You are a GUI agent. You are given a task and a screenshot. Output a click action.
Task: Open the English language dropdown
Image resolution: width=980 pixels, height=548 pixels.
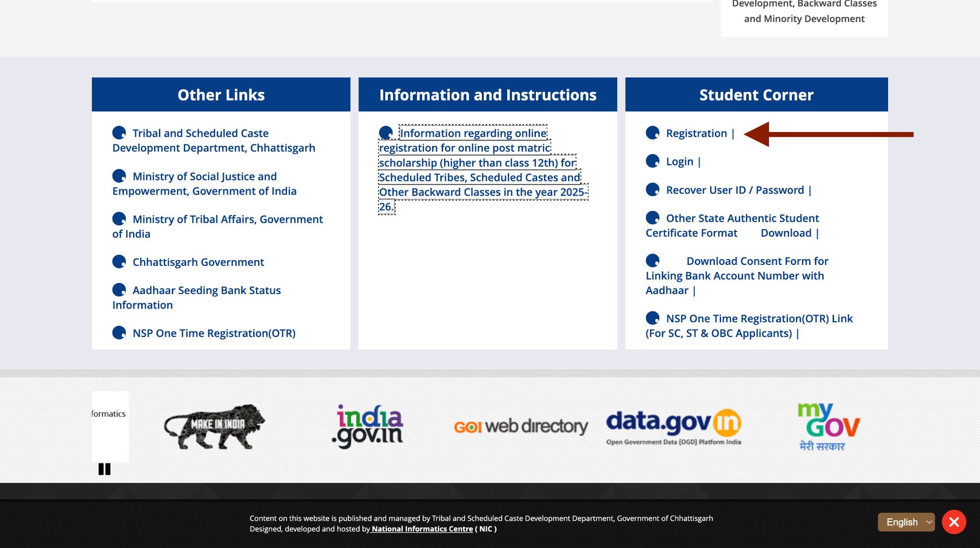tap(906, 522)
